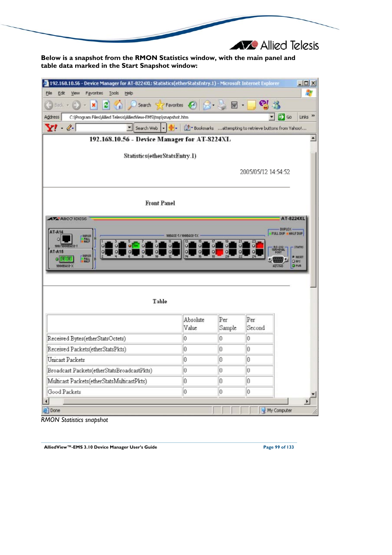Screen dimensions: 392x555
Task: Click the Edit with Word icon
Action: click(x=234, y=105)
